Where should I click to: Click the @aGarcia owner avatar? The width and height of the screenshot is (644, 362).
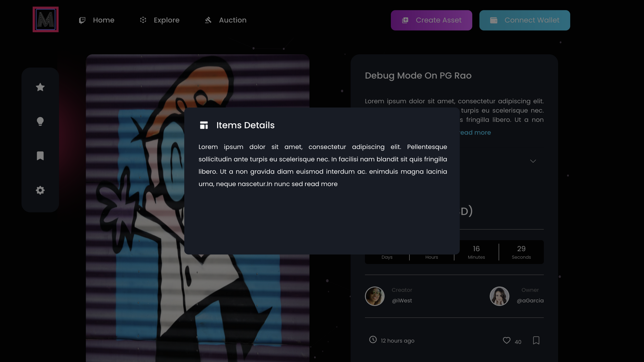tap(499, 296)
